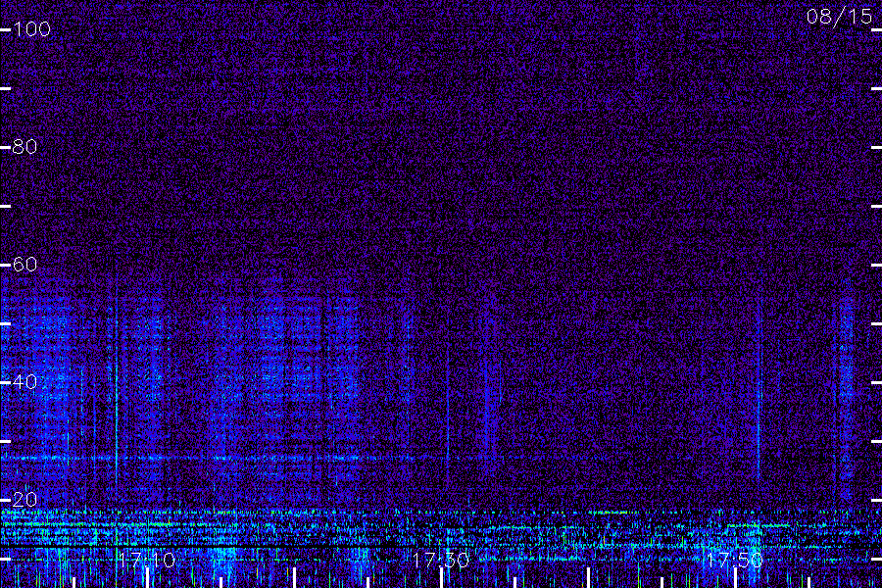Click the 17:30 time axis label
Screen dimensions: 882x588
coord(441,560)
